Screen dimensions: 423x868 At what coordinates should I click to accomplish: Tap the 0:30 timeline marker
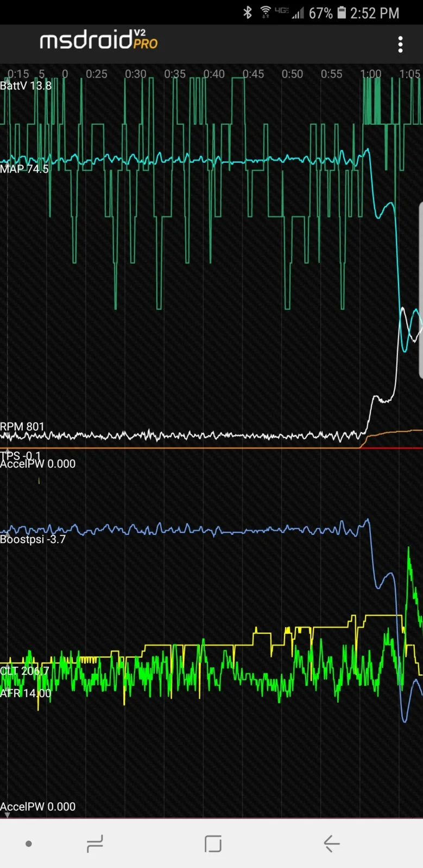pyautogui.click(x=136, y=74)
